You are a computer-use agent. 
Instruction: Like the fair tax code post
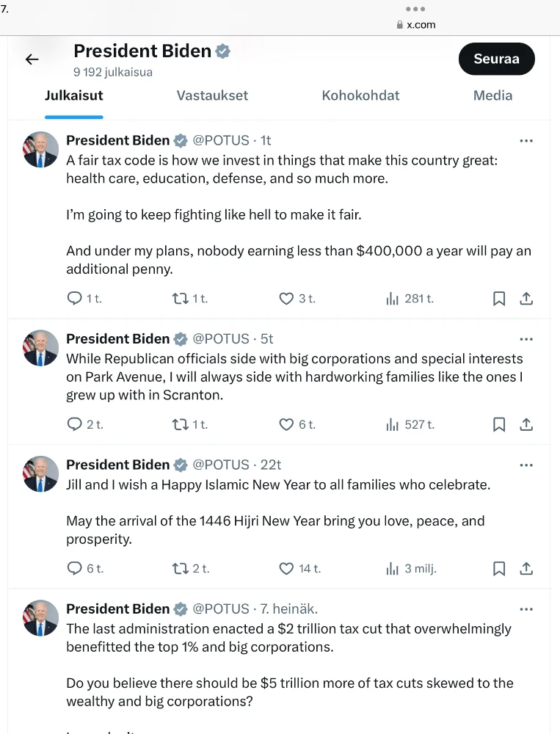(287, 299)
